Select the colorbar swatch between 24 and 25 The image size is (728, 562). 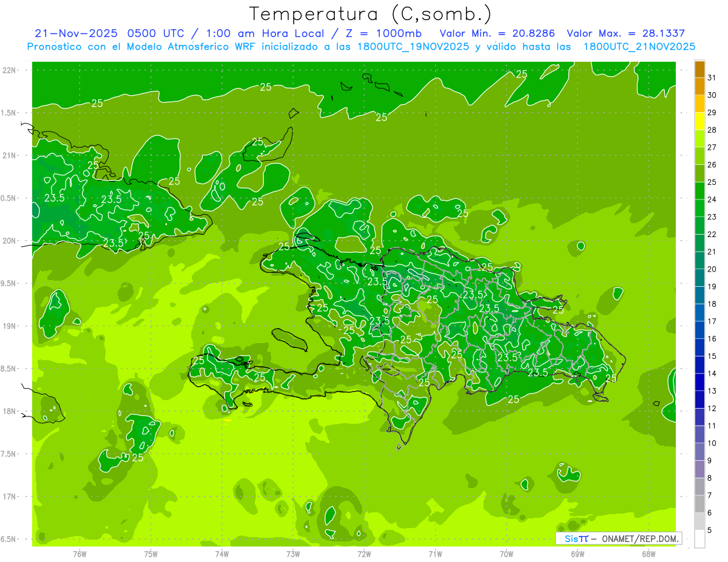699,191
